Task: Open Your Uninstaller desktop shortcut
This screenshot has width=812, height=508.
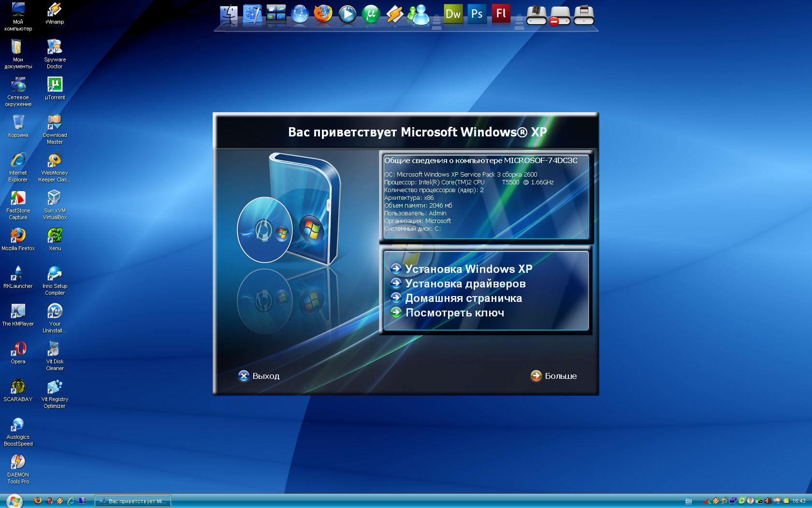Action: tap(55, 318)
